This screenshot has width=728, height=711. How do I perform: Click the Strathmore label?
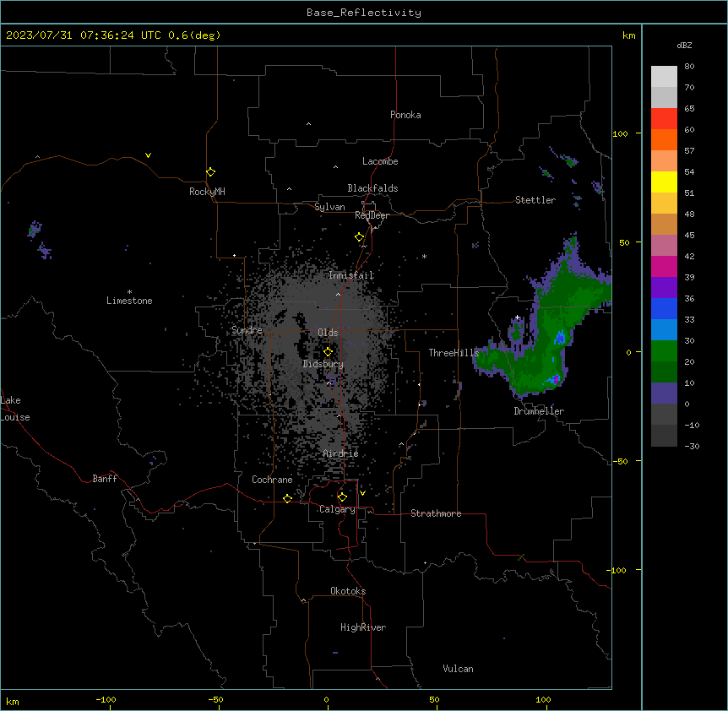(436, 513)
